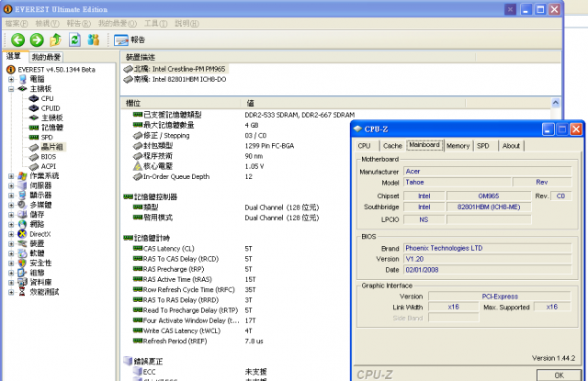
Task: Select 儲存 storage tree item
Action: (x=37, y=215)
